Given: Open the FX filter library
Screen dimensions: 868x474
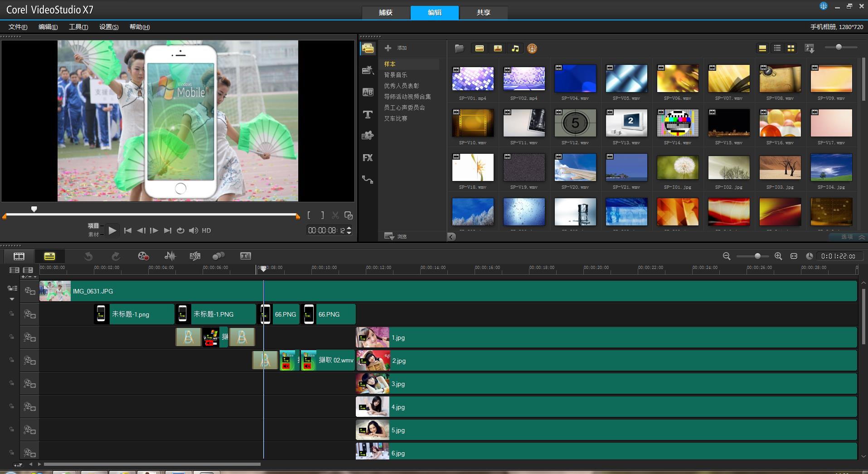Looking at the screenshot, I should 368,157.
